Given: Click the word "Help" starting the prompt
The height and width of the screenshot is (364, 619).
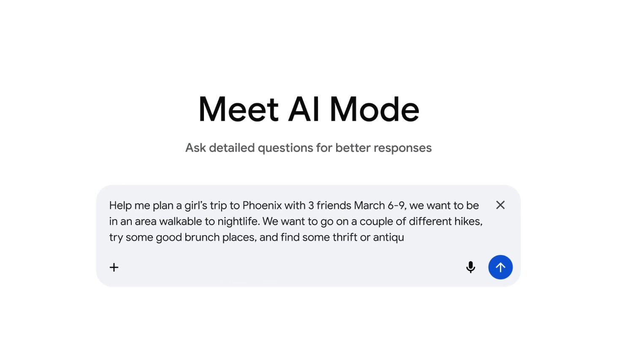Looking at the screenshot, I should click(120, 206).
